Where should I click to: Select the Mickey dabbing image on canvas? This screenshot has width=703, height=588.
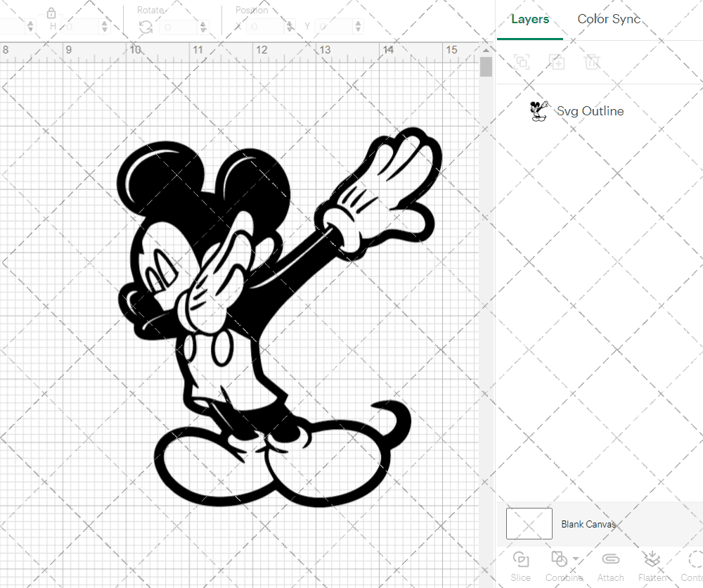279,317
